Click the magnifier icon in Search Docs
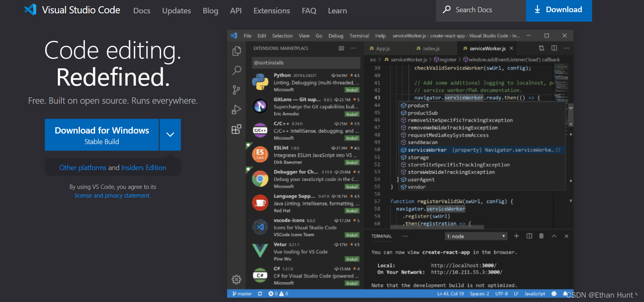This screenshot has height=302, width=644. (x=447, y=9)
